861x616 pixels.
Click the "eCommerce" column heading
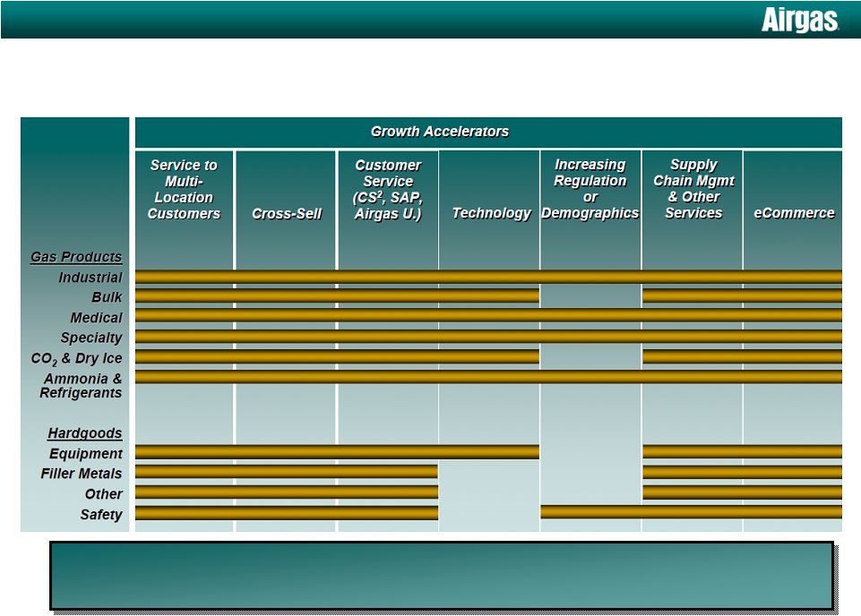[x=794, y=213]
